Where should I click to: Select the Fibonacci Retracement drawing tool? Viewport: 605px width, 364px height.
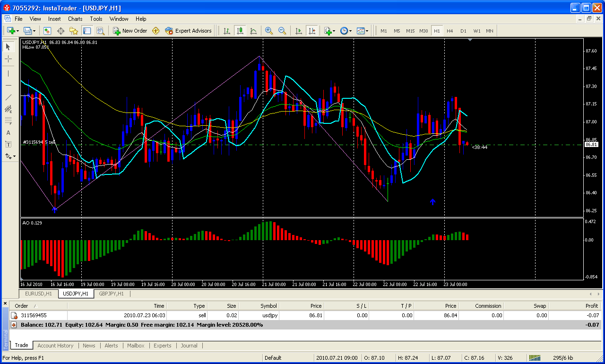[8, 121]
